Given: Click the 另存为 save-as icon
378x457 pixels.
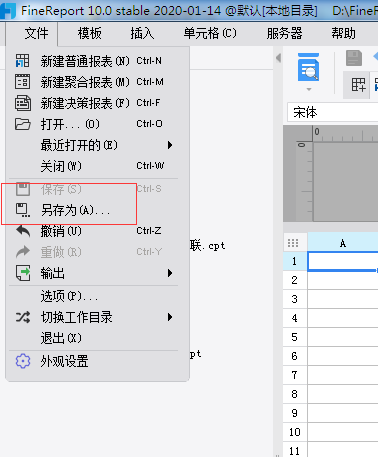Looking at the screenshot, I should pyautogui.click(x=23, y=210).
